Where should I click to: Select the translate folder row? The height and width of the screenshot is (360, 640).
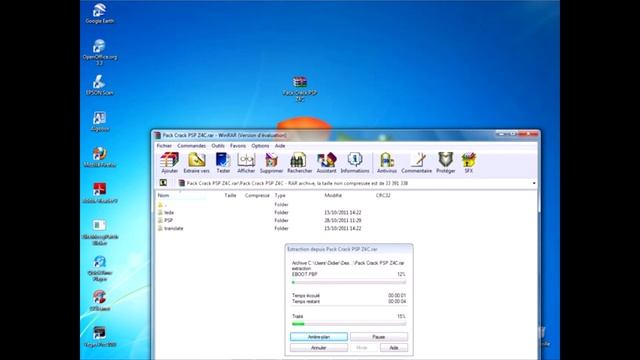260,228
